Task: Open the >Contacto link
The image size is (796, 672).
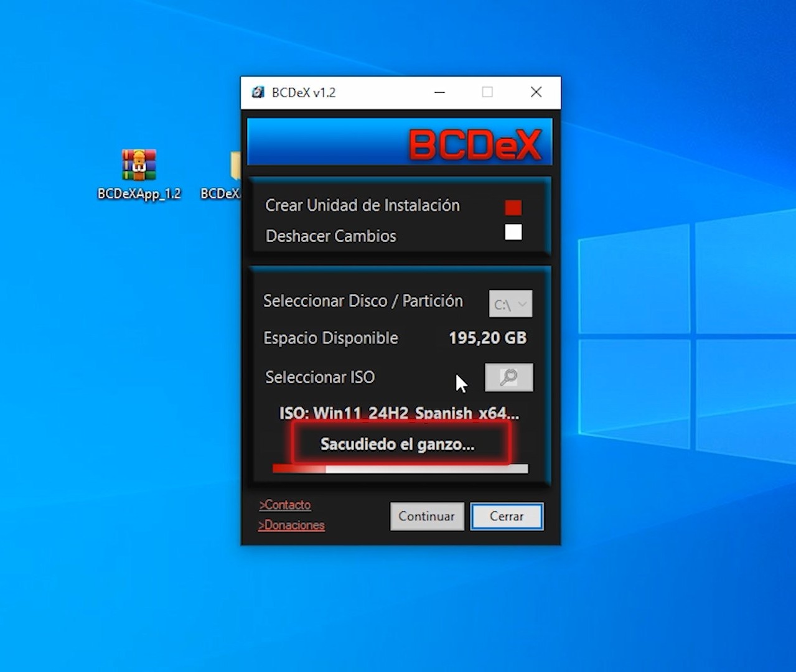Action: click(285, 505)
